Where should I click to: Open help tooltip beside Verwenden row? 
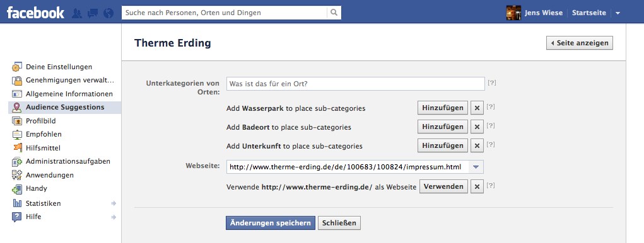coord(490,185)
